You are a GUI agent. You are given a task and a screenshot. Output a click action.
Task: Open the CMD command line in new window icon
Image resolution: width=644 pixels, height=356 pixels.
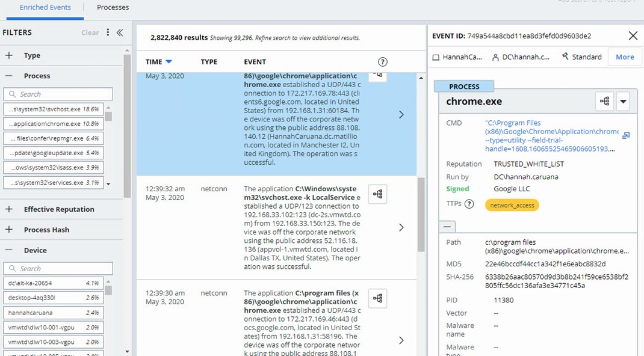point(626,135)
